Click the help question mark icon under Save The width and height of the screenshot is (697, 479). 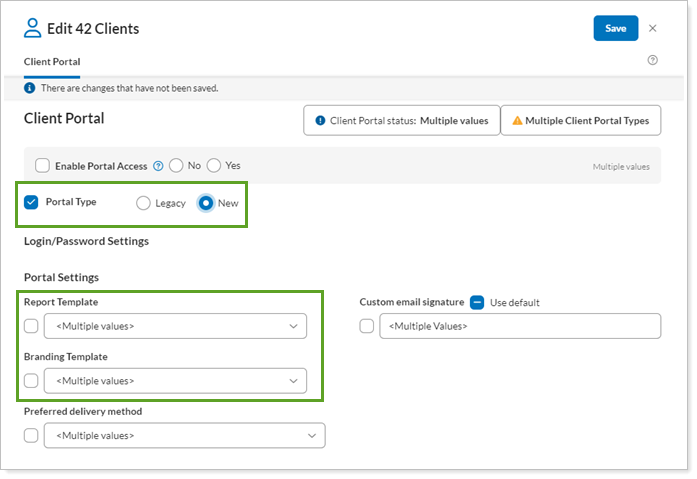pyautogui.click(x=653, y=60)
